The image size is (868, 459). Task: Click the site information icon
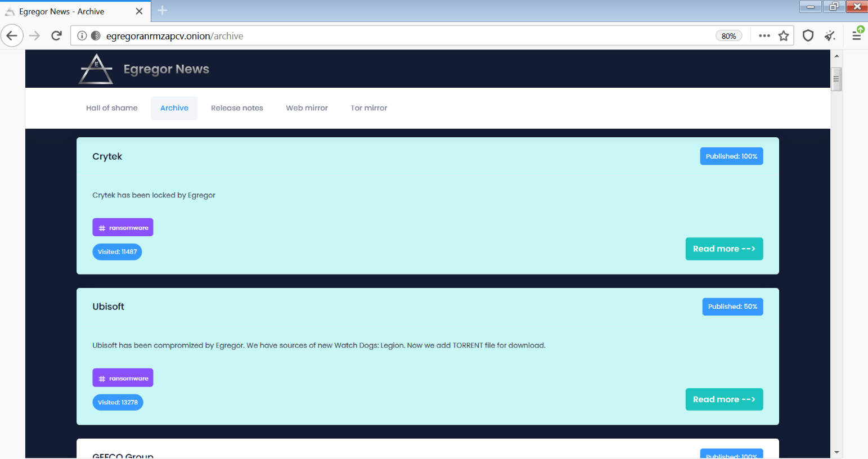(x=82, y=36)
